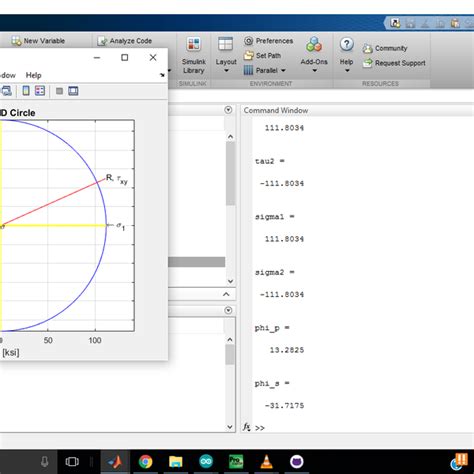Image resolution: width=474 pixels, height=474 pixels.
Task: Click the microphone icon on the taskbar
Action: (44, 462)
